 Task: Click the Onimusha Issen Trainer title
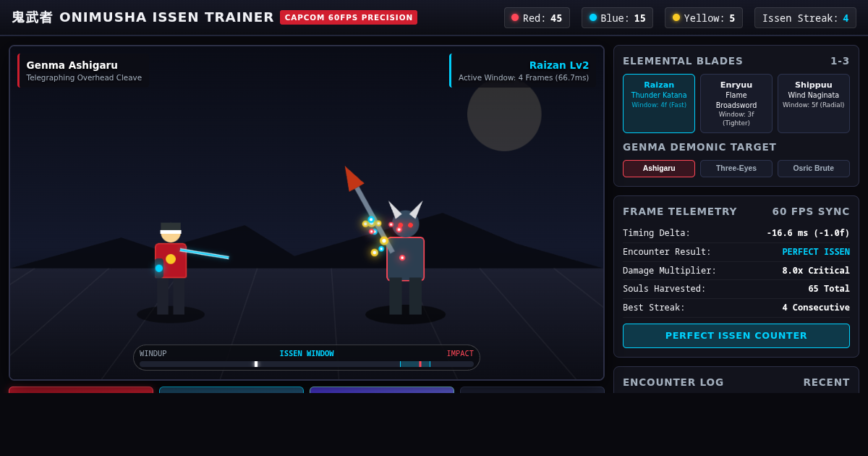(142, 17)
